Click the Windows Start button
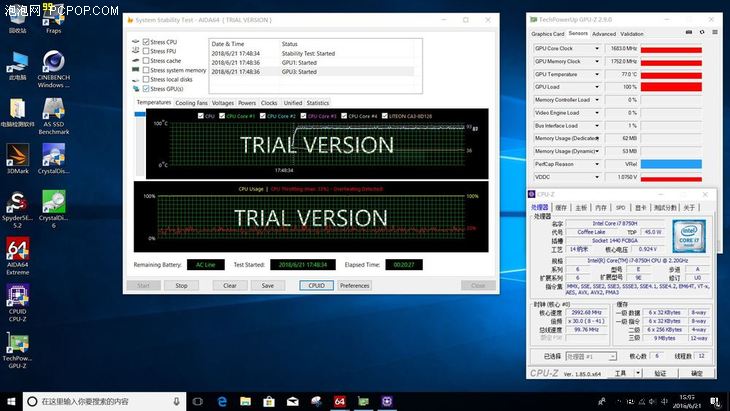The height and width of the screenshot is (411, 730). click(12, 401)
